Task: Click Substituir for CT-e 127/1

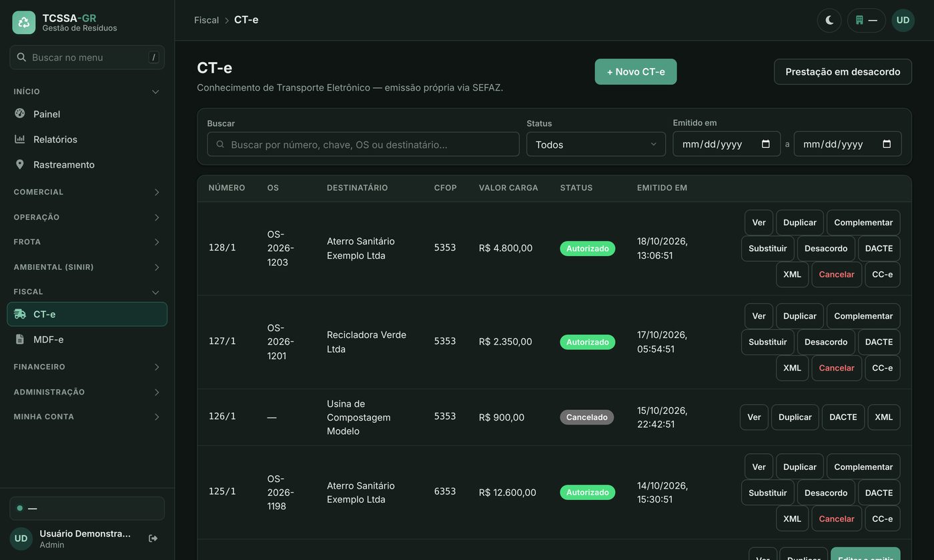Action: [x=768, y=342]
